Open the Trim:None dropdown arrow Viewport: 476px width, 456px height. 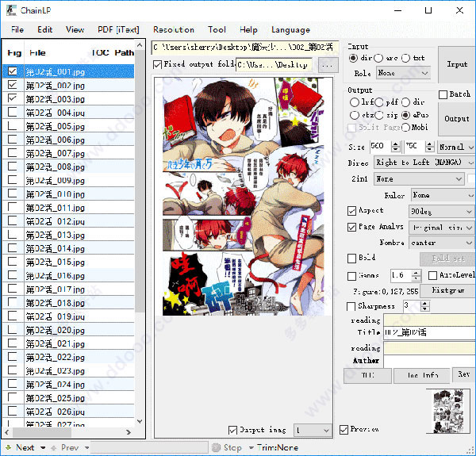pos(251,448)
